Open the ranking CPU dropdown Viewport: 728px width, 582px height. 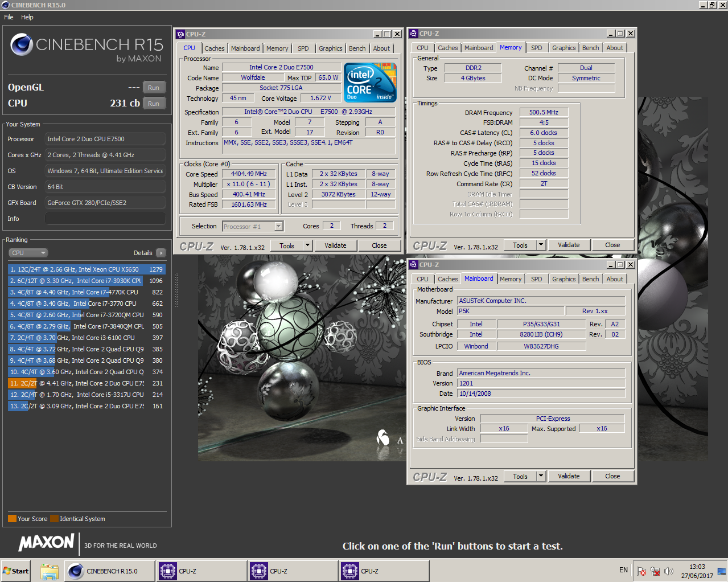28,253
